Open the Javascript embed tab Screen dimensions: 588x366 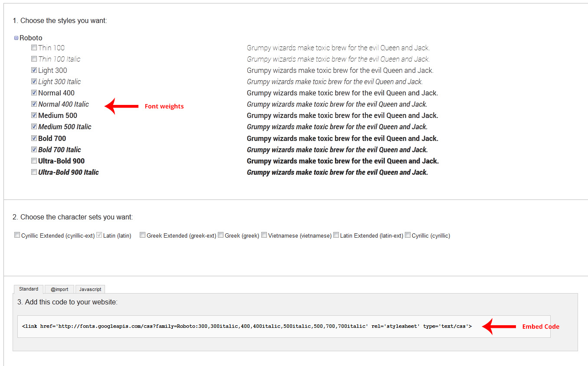click(90, 289)
